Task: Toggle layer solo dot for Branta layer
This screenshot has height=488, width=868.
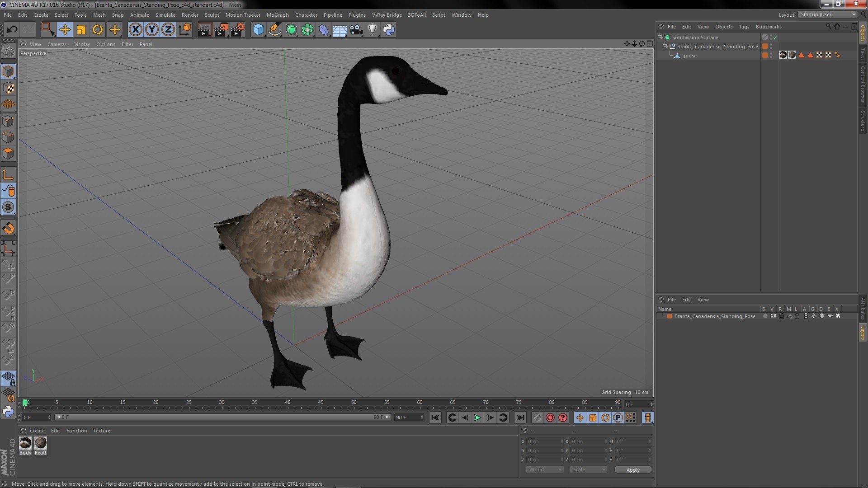Action: pyautogui.click(x=765, y=316)
